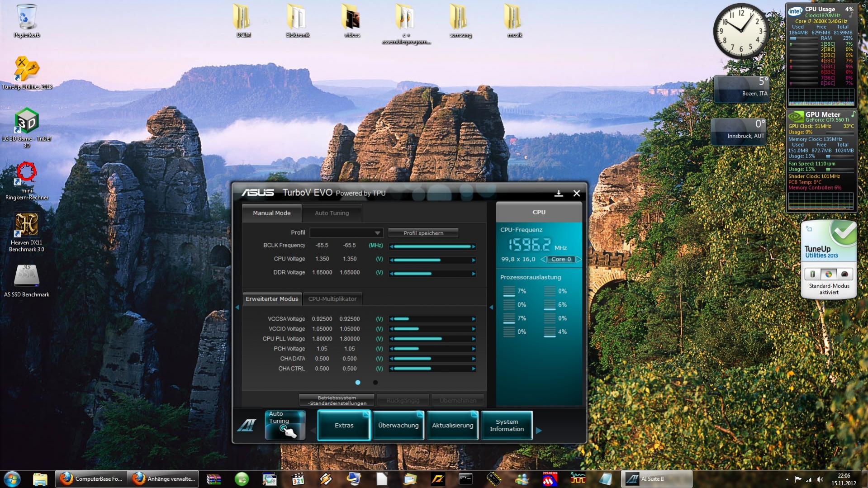The width and height of the screenshot is (868, 488).
Task: Switch to ComputerBase Firefox window
Action: [91, 479]
